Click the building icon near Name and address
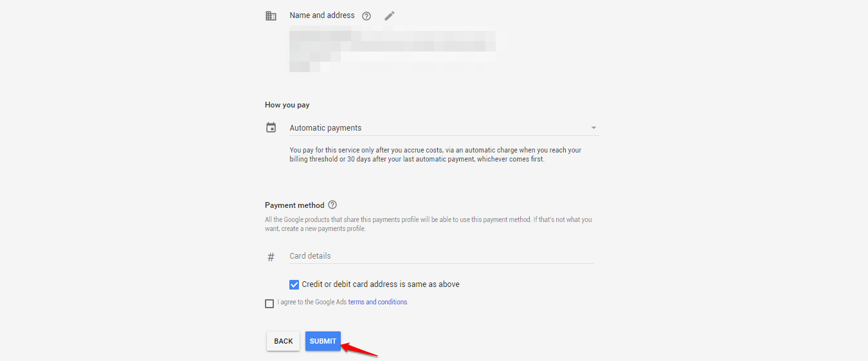Image resolution: width=868 pixels, height=361 pixels. click(271, 16)
